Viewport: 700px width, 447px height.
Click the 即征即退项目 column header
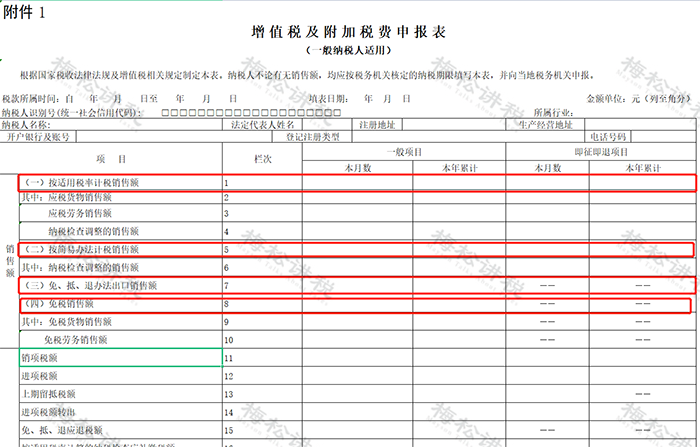(601, 152)
